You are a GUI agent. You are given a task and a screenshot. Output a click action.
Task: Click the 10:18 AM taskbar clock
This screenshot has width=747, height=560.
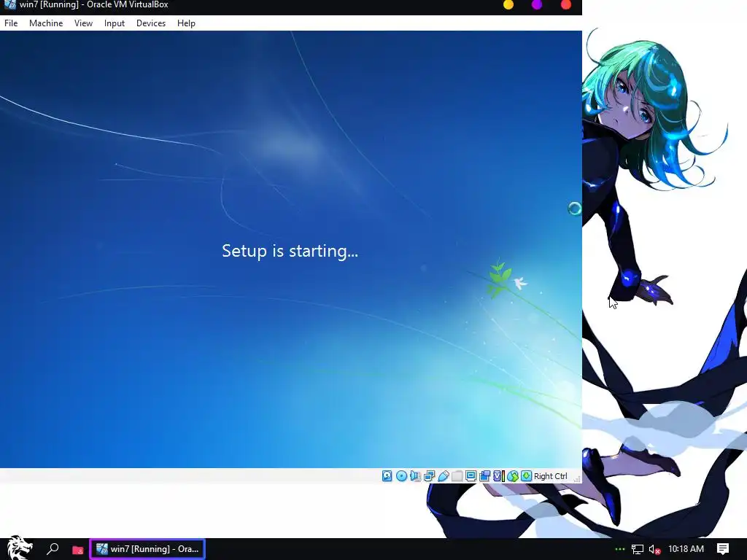pyautogui.click(x=686, y=549)
